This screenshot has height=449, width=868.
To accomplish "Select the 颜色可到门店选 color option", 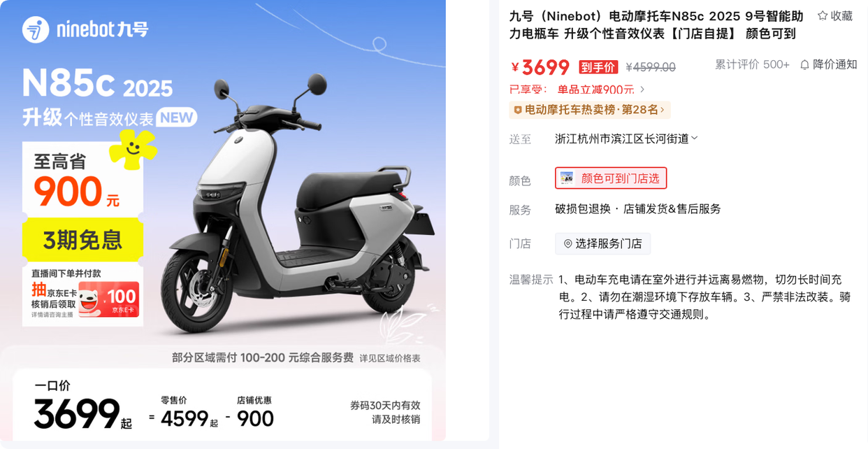I will click(611, 178).
